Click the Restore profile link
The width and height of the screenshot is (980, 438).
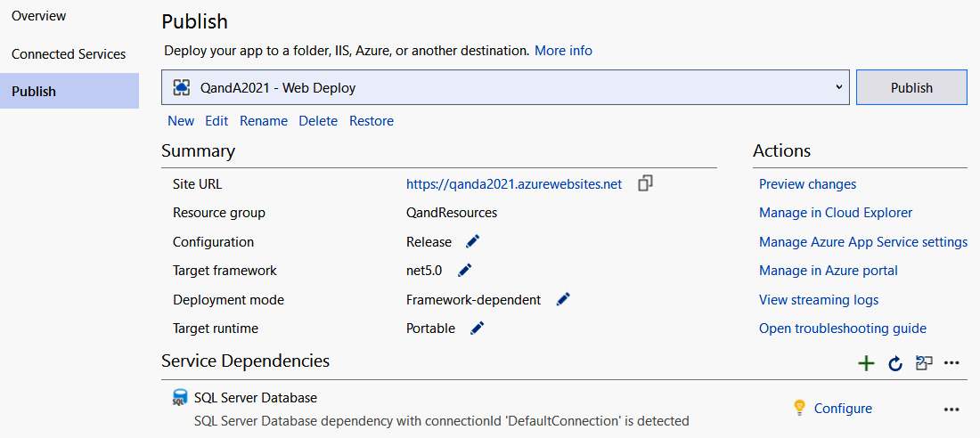pyautogui.click(x=372, y=120)
